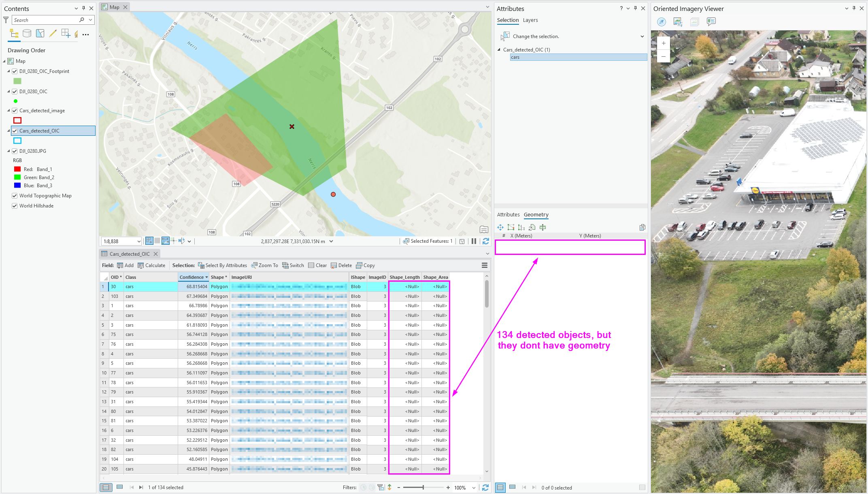
Task: Clear the current table selection
Action: click(x=317, y=265)
